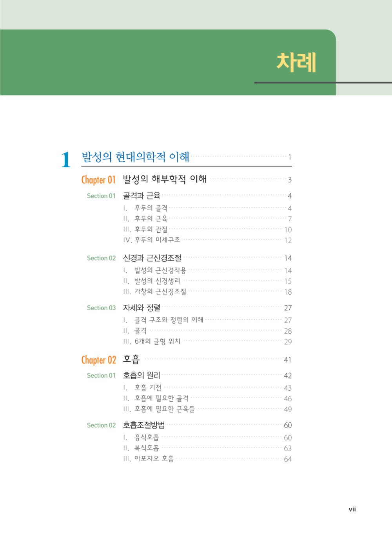The height and width of the screenshot is (536, 392).
Task: Open chapter title '호흡'
Action: (x=131, y=359)
